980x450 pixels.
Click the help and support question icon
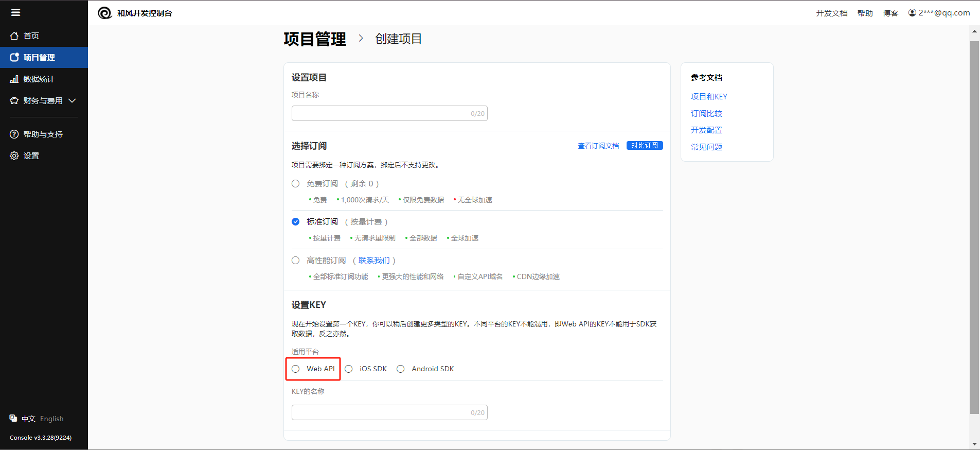click(x=14, y=134)
